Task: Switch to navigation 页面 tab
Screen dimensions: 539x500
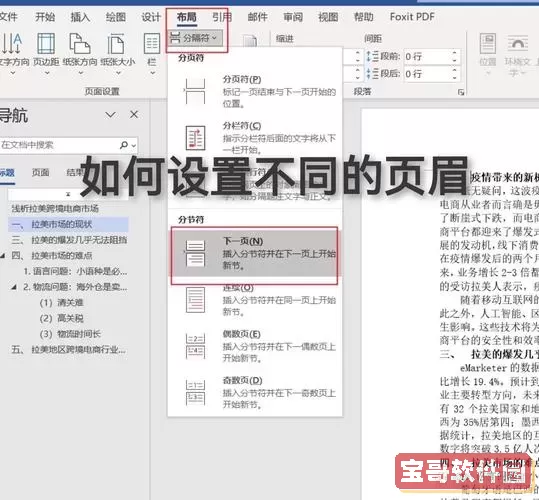Action: pyautogui.click(x=41, y=172)
